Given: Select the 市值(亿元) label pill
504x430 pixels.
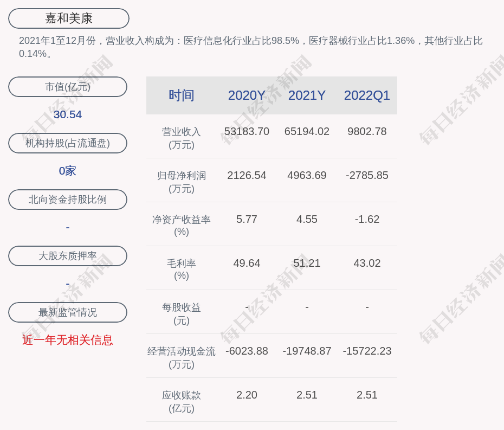Looking at the screenshot, I should click(x=68, y=87).
